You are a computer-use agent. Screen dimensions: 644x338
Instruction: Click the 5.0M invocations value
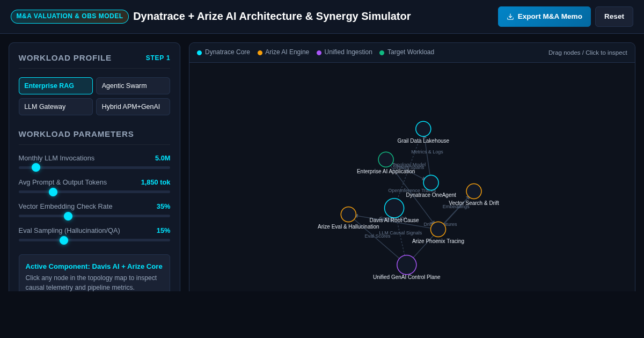(x=163, y=158)
